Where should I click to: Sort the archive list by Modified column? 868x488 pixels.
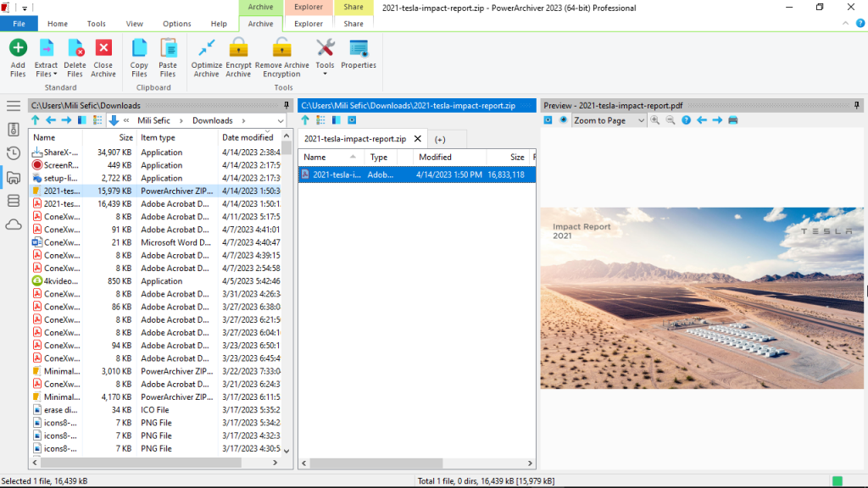[449, 157]
